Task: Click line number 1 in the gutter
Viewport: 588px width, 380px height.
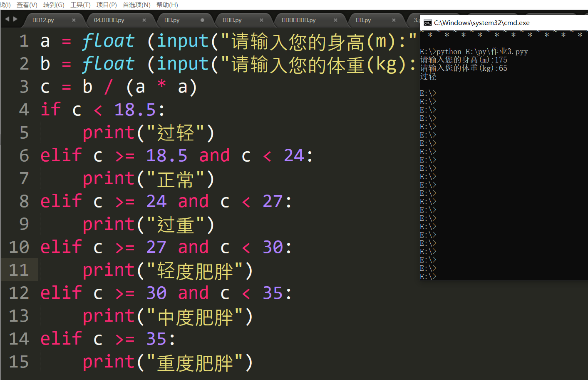Action: click(24, 41)
